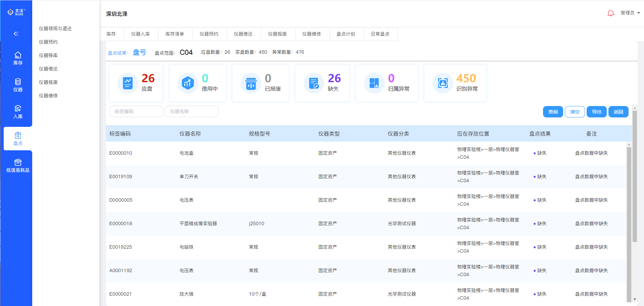
Task: Open 仪器领用与退还 menu item
Action: click(x=55, y=29)
